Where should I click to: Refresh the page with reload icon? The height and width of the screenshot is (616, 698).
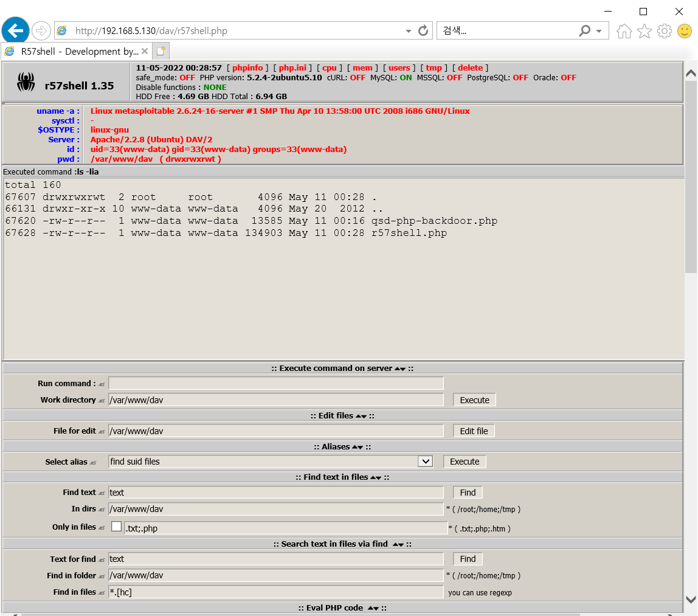point(423,31)
